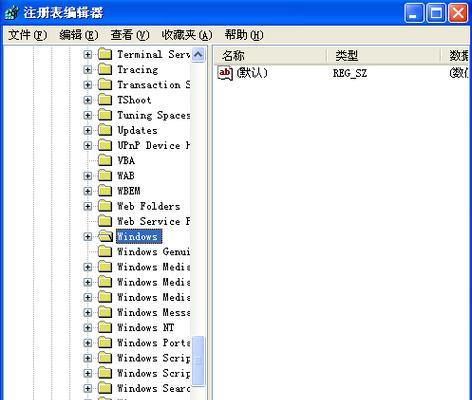Expand the Tuning Spaces key

[x=87, y=115]
